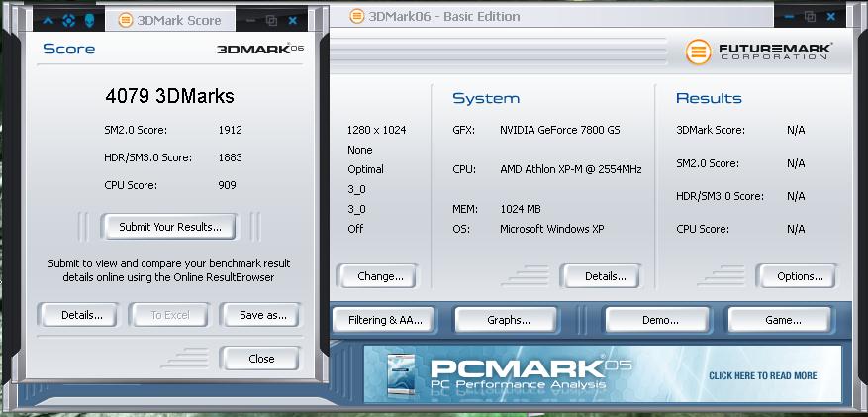Image resolution: width=868 pixels, height=417 pixels.
Task: Click the CPU Score value 909
Action: point(227,185)
